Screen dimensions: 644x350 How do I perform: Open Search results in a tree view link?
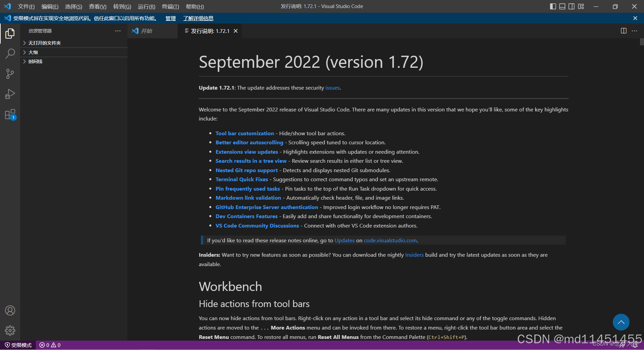[251, 161]
